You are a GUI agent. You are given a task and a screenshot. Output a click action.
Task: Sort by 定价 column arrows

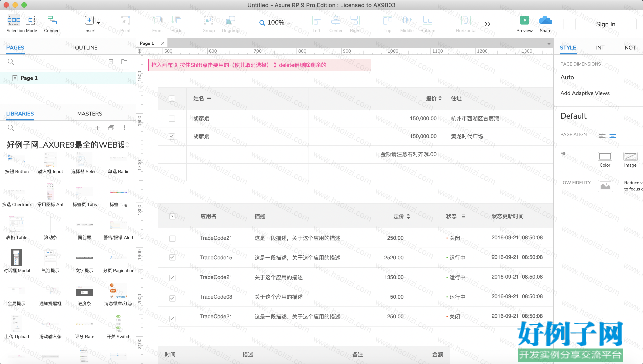[x=408, y=217]
